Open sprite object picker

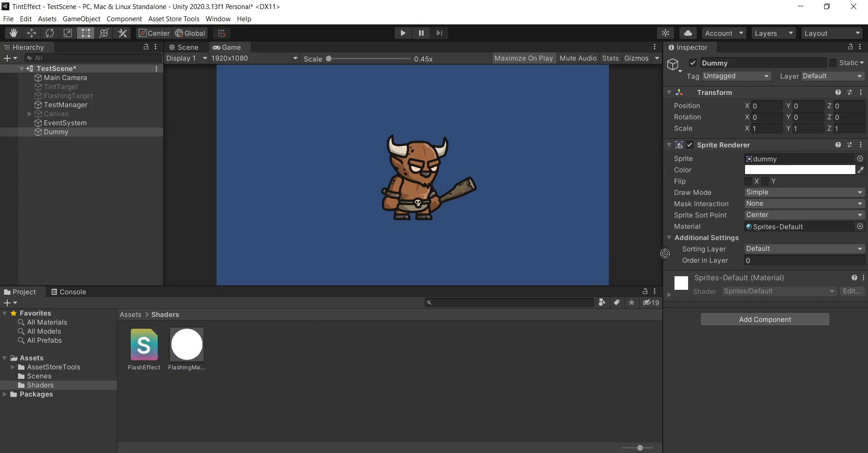[x=860, y=159]
